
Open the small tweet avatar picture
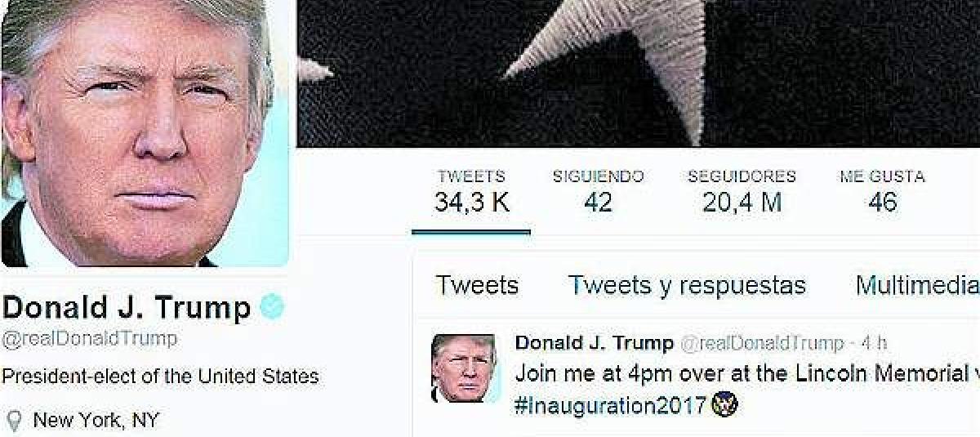click(x=463, y=368)
